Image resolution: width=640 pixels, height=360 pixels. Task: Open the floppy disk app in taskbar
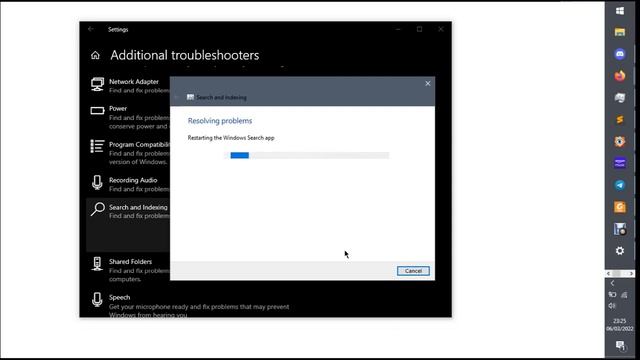[x=620, y=229]
